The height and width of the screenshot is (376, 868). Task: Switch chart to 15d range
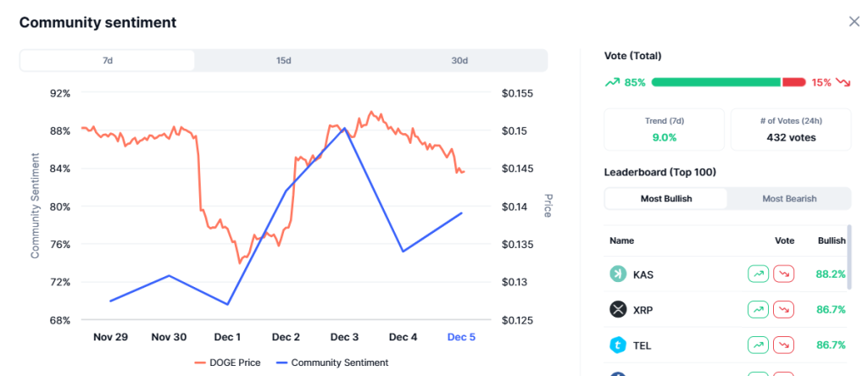(x=284, y=61)
